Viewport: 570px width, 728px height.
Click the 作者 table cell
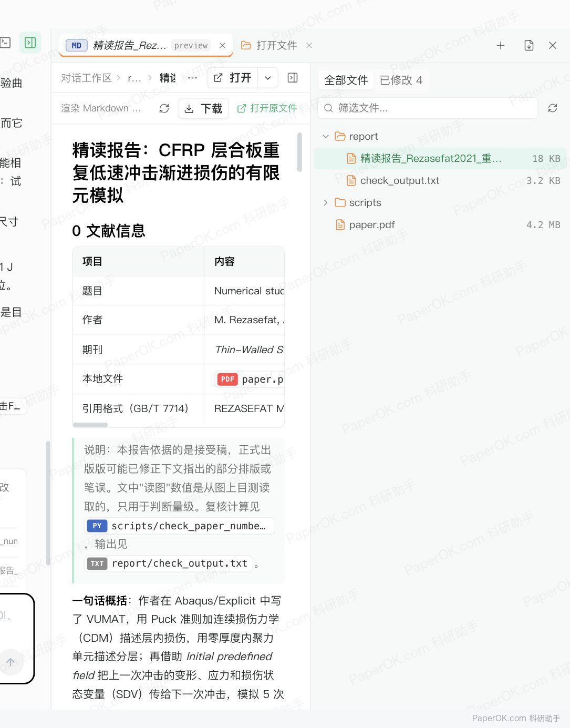click(138, 320)
